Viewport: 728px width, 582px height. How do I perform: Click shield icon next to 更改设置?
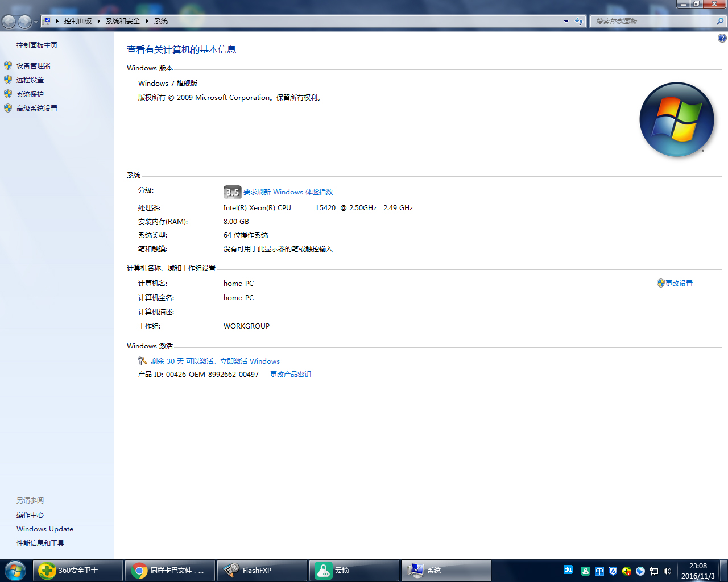pos(660,283)
